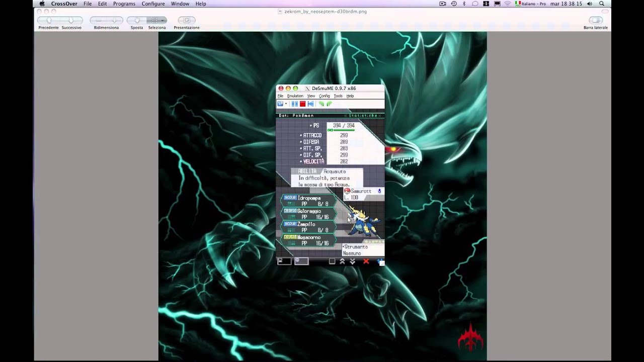Viewport: 644px width, 362px height.
Task: Open the volume control in menu bar
Action: point(590,4)
